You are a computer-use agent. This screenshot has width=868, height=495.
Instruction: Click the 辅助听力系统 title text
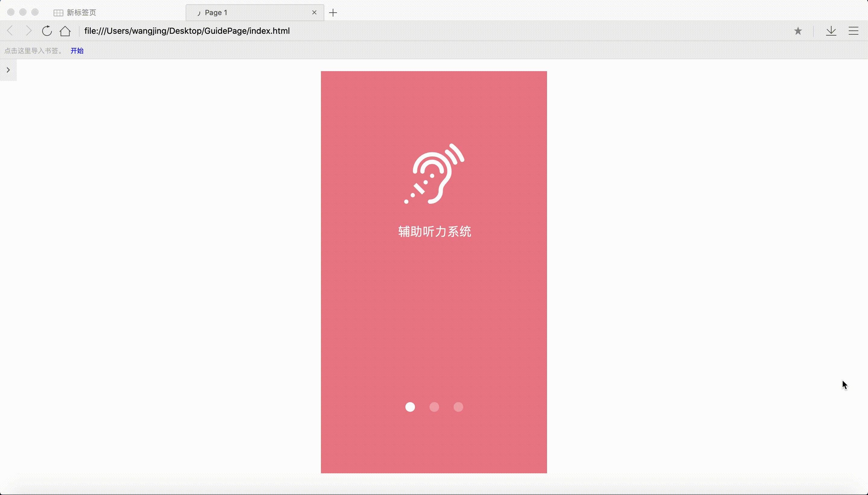coord(434,232)
